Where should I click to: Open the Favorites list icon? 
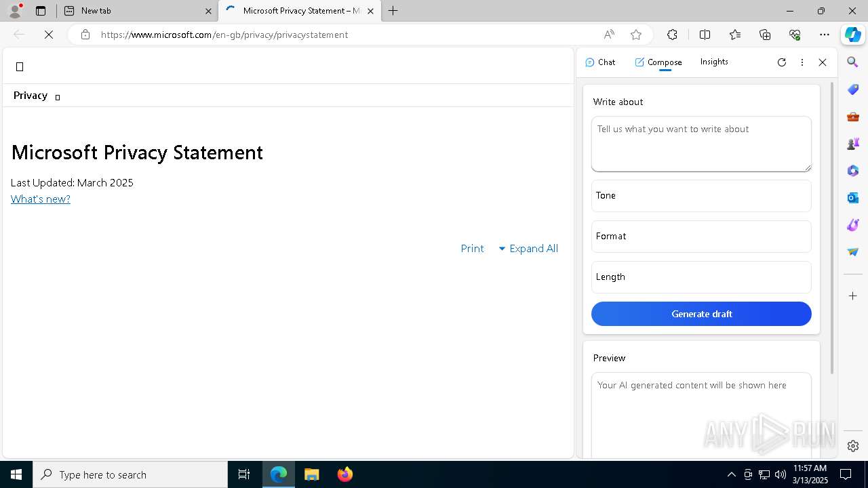[x=735, y=35]
